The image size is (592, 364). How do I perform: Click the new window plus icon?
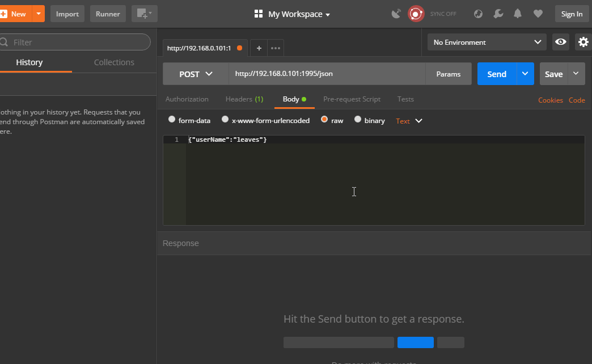point(144,14)
